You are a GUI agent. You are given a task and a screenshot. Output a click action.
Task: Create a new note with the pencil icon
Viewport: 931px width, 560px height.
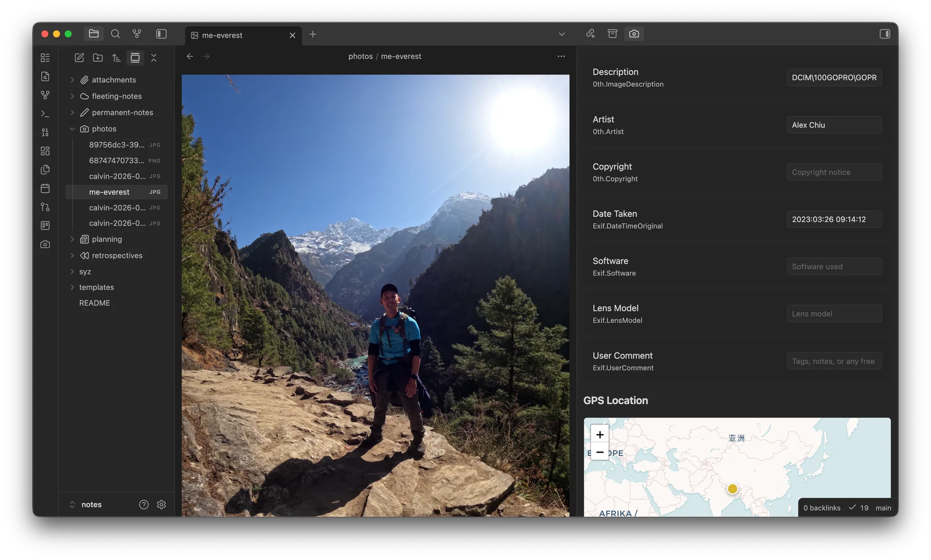click(79, 58)
